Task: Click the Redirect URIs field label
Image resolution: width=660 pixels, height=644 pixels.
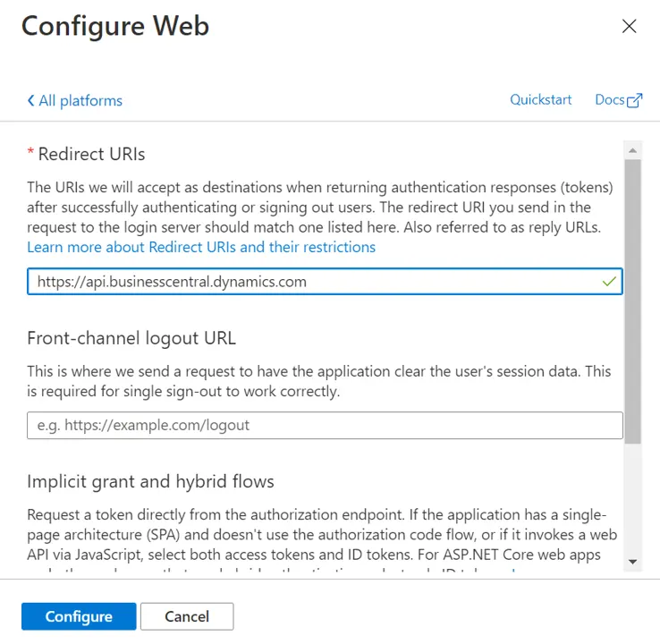Action: point(91,154)
